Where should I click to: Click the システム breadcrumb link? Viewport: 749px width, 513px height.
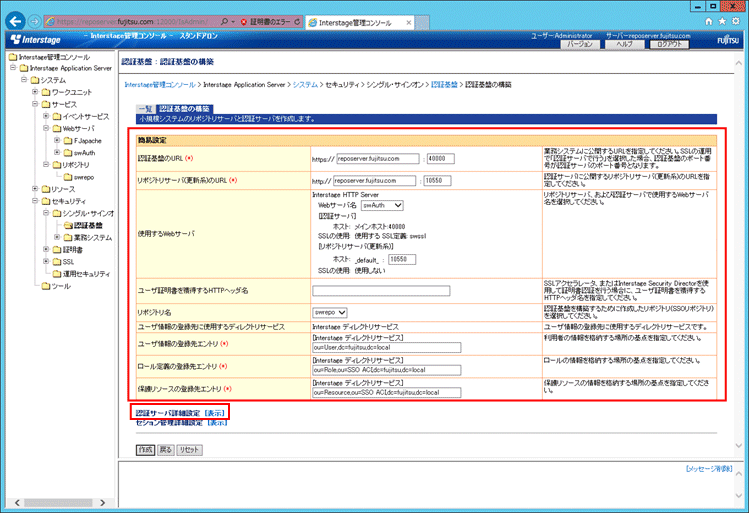click(x=305, y=85)
